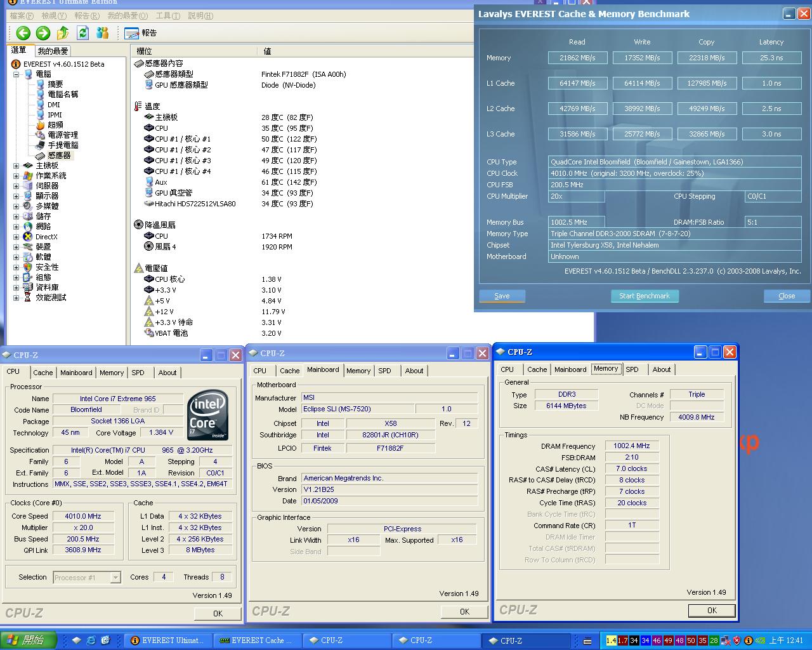Click Save button in benchmark window

[502, 296]
